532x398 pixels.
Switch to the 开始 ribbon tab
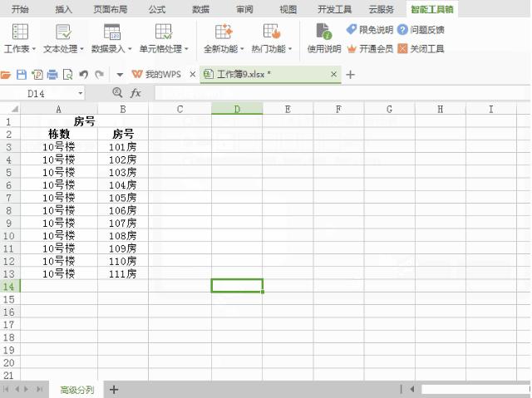(x=20, y=9)
